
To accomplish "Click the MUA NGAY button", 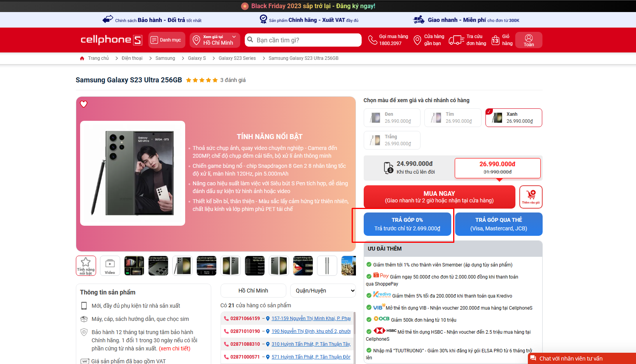I will (x=439, y=197).
